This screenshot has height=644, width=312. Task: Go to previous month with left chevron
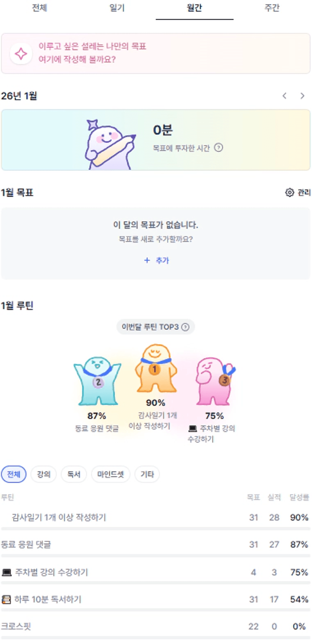(284, 96)
